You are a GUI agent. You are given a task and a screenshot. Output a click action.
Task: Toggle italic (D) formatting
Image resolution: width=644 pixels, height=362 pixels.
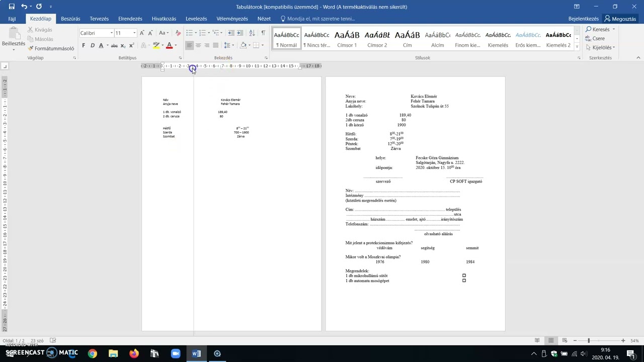tap(92, 45)
